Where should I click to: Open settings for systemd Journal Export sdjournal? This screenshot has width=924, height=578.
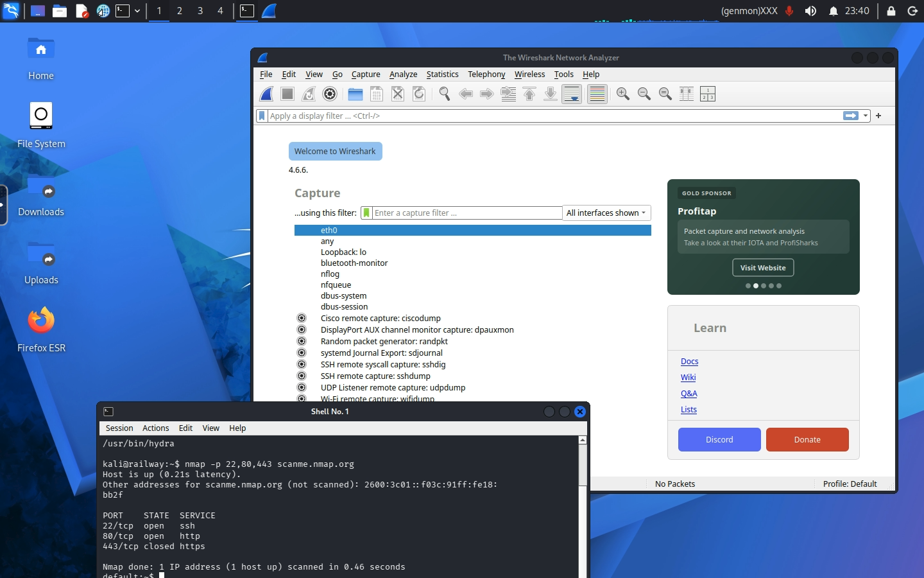pyautogui.click(x=302, y=353)
